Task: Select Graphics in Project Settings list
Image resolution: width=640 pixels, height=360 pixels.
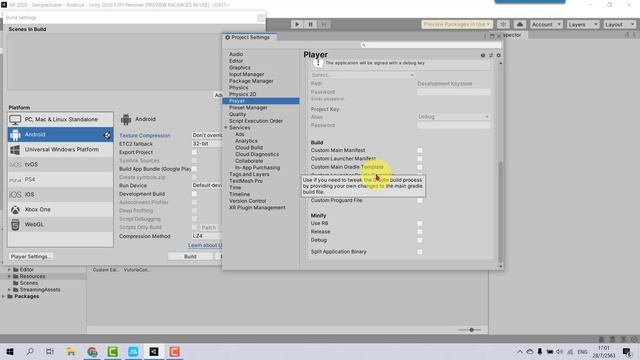Action: click(x=240, y=67)
